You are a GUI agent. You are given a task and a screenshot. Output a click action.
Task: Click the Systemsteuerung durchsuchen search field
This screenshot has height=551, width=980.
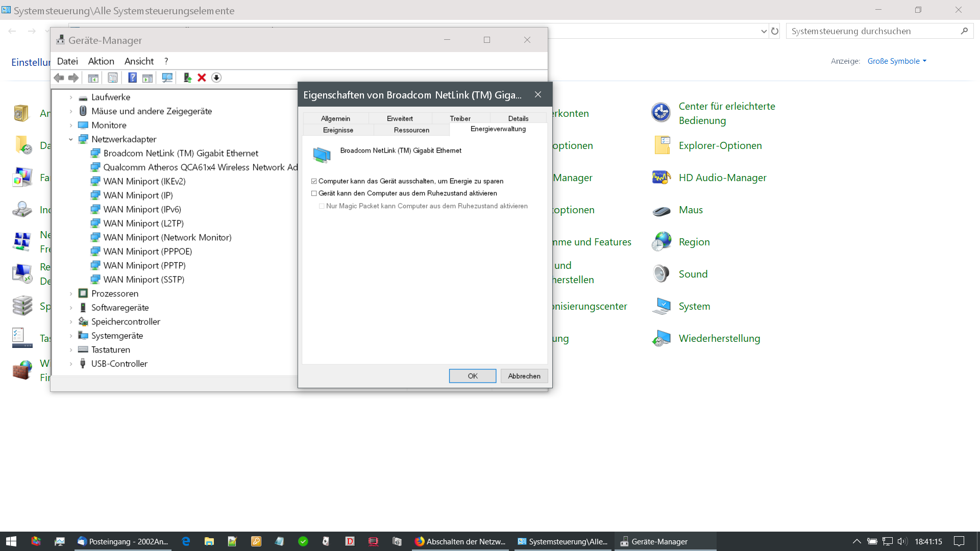(873, 31)
